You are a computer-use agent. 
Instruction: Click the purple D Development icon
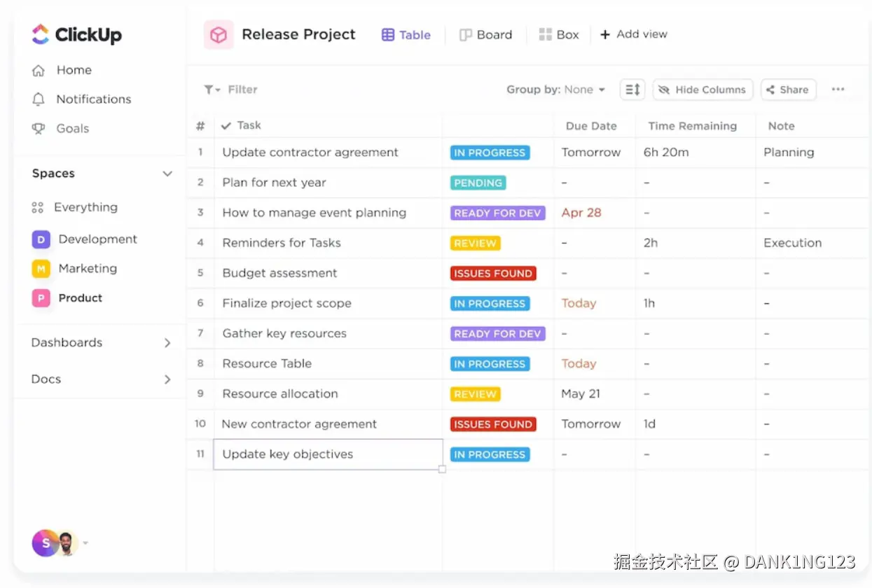pyautogui.click(x=41, y=239)
